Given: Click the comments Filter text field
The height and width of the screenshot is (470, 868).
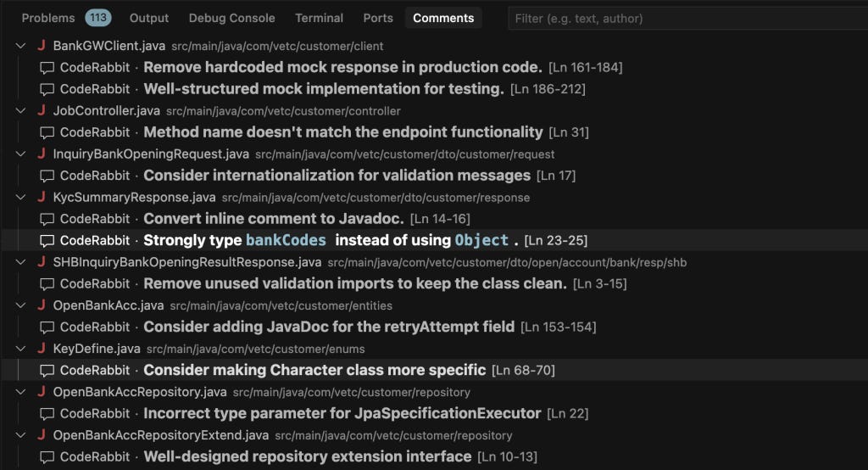Looking at the screenshot, I should pyautogui.click(x=687, y=19).
